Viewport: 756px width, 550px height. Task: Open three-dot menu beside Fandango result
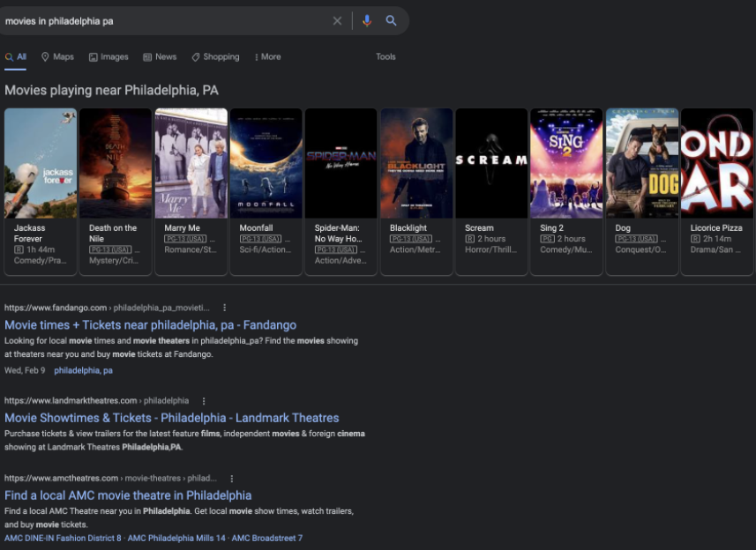tap(225, 308)
